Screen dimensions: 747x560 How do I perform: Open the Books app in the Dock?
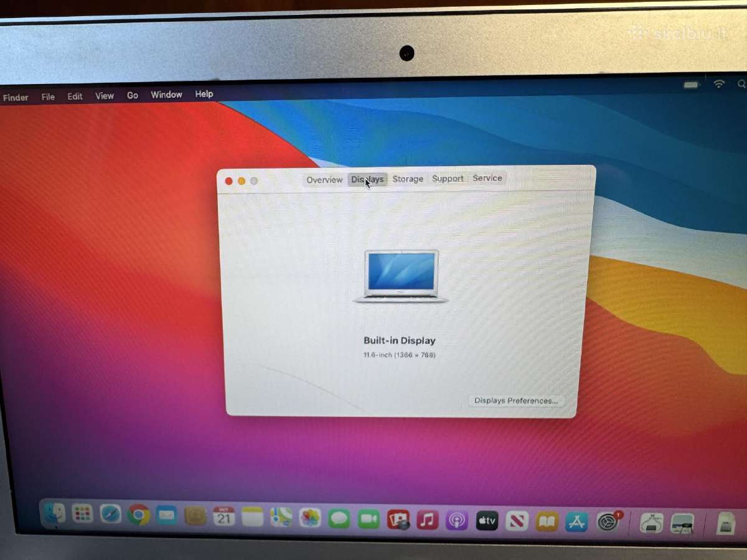click(547, 522)
